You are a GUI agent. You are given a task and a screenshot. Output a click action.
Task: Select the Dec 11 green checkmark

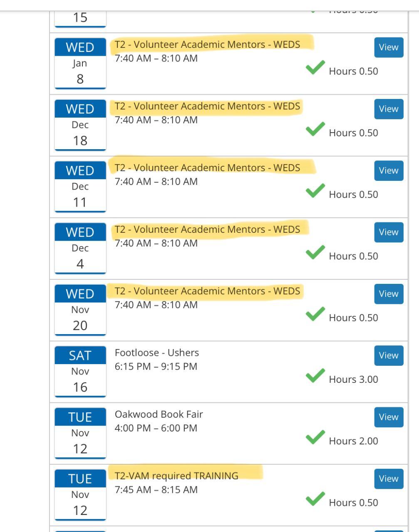tap(315, 192)
